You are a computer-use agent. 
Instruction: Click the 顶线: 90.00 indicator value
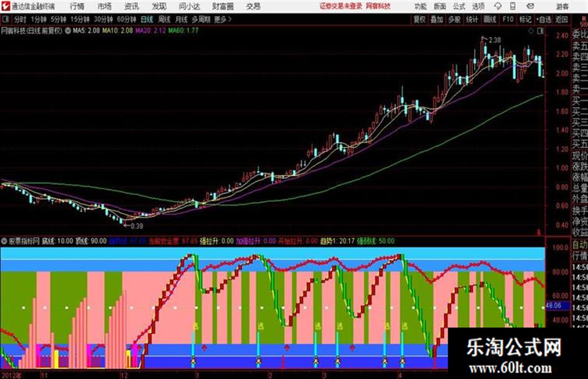coord(91,241)
